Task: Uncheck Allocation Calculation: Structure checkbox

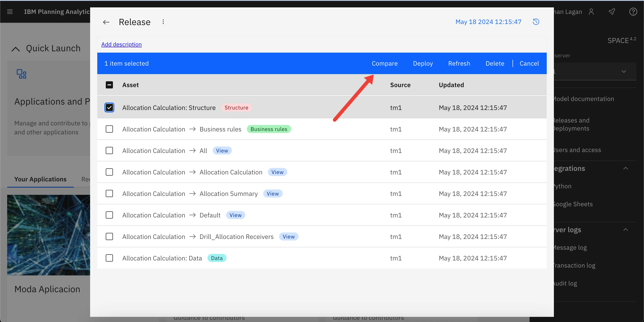Action: (109, 107)
